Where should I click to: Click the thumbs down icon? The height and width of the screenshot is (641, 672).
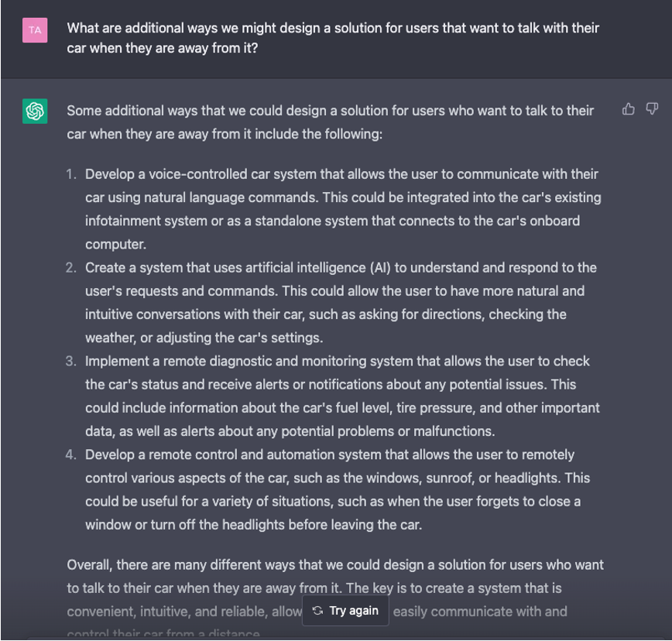[x=652, y=109]
